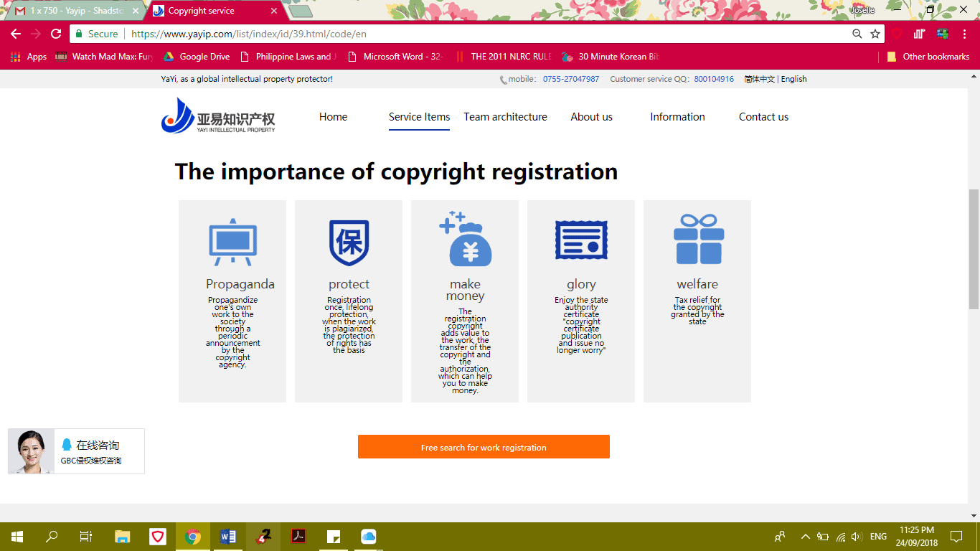Click the glory certificate icon
980x551 pixels.
[581, 240]
